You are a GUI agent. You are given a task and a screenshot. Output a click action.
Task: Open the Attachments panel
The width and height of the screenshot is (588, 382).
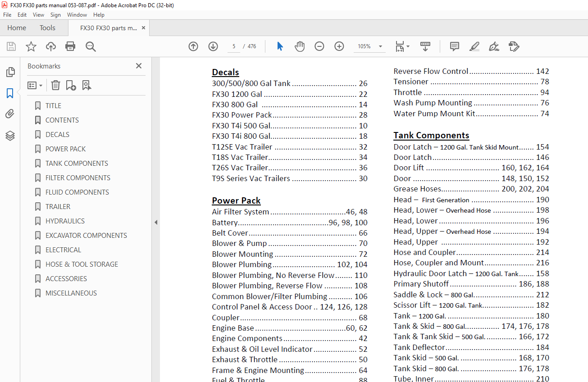point(10,114)
